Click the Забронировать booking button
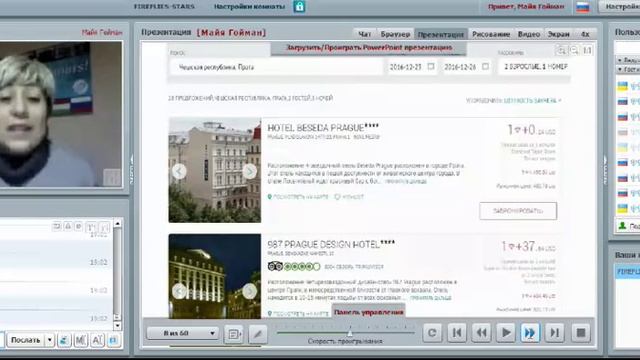Image resolution: width=640 pixels, height=360 pixels. coord(518,211)
